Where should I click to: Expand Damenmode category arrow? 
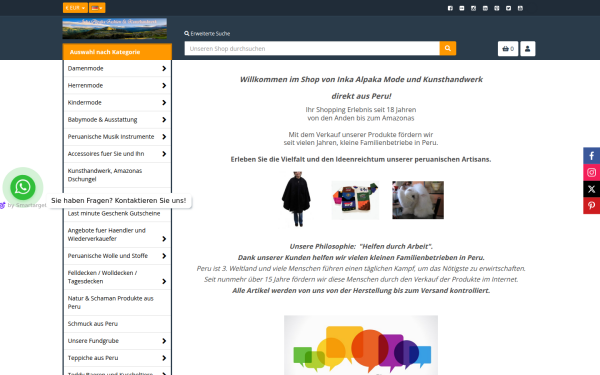point(164,68)
